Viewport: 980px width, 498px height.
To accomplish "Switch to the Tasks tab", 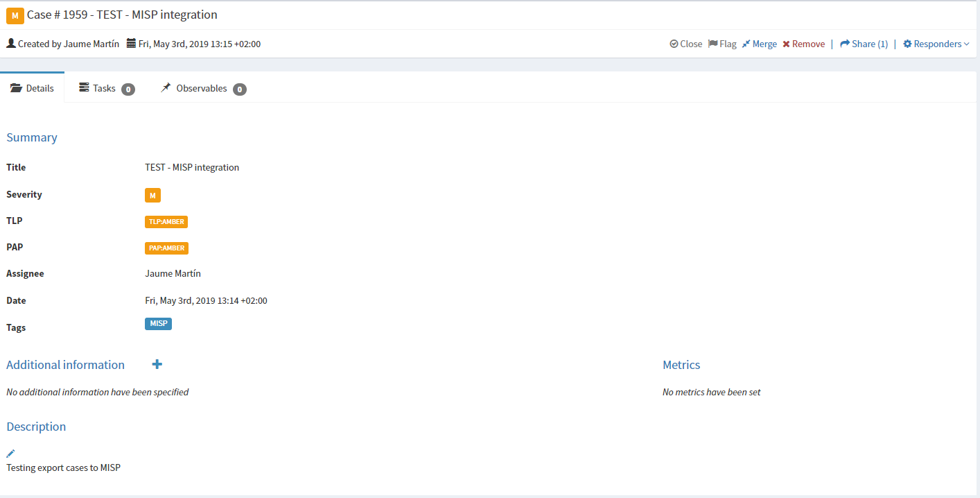I will pyautogui.click(x=104, y=87).
